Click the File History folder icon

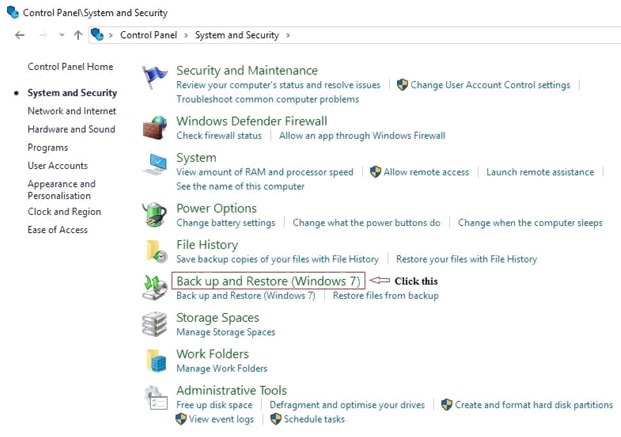[x=156, y=251]
